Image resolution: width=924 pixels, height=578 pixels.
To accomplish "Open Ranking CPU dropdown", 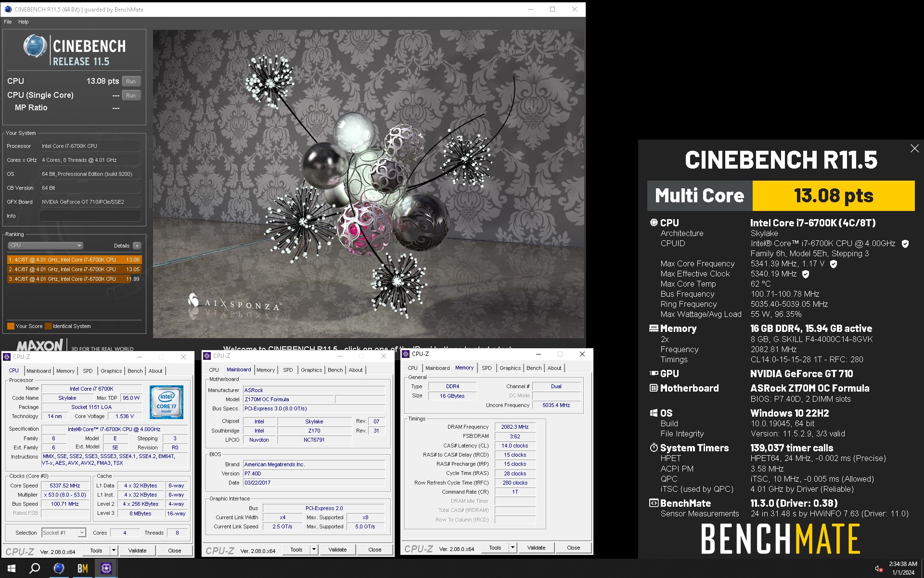I will [x=46, y=246].
